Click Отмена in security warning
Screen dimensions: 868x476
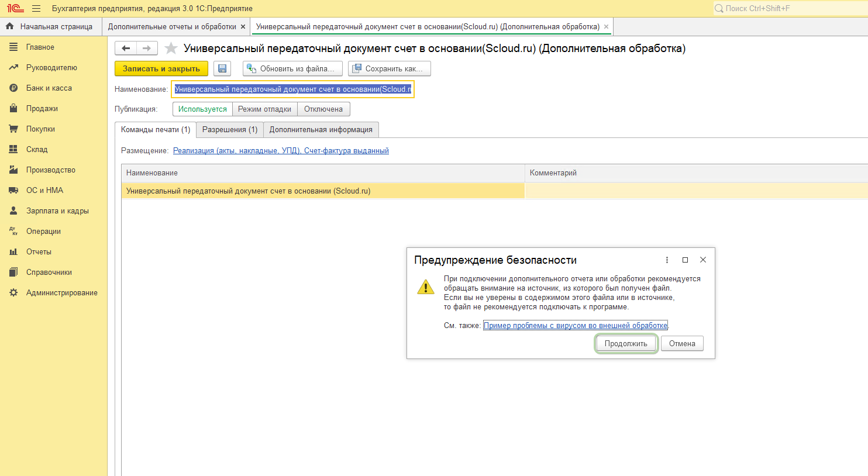[x=682, y=344]
